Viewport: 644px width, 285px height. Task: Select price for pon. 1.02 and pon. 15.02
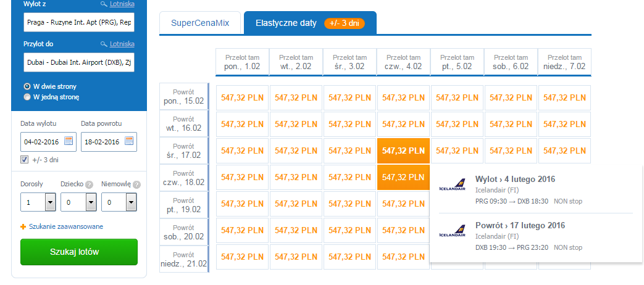(x=242, y=97)
